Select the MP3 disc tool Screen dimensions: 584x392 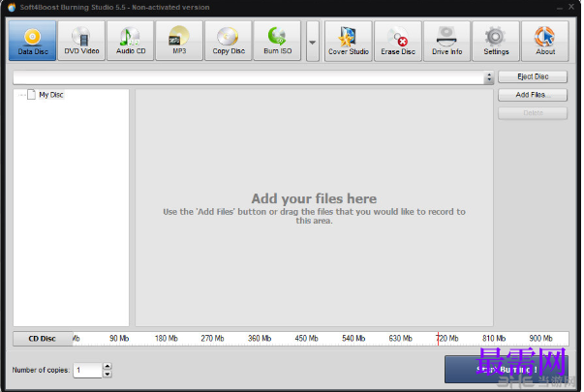pos(179,41)
